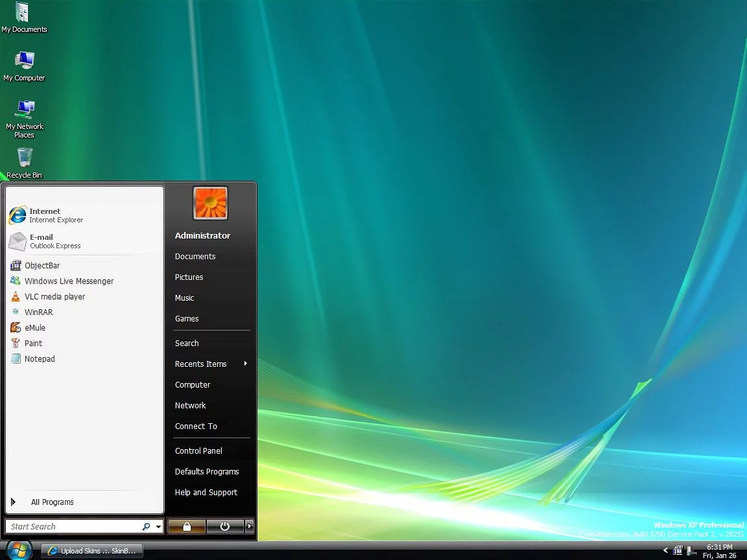The width and height of the screenshot is (747, 560).
Task: Click the Start orb button
Action: pos(19,550)
